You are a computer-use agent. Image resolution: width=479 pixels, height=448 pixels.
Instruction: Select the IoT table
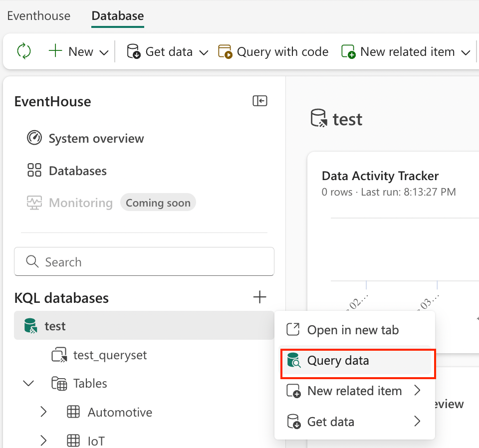click(x=96, y=441)
